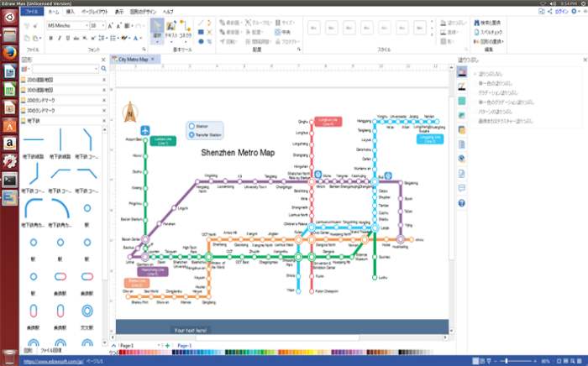Image resolution: width=588 pixels, height=366 pixels.
Task: Click the airplane airport icon on the map
Action: (x=145, y=130)
